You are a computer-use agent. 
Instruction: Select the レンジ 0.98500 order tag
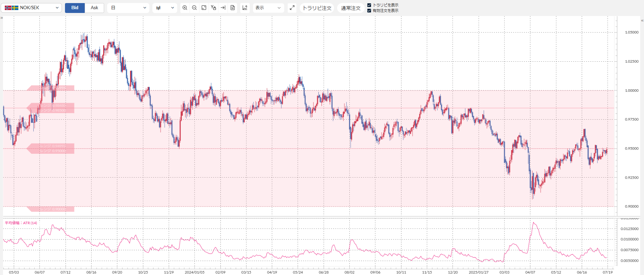click(x=51, y=110)
